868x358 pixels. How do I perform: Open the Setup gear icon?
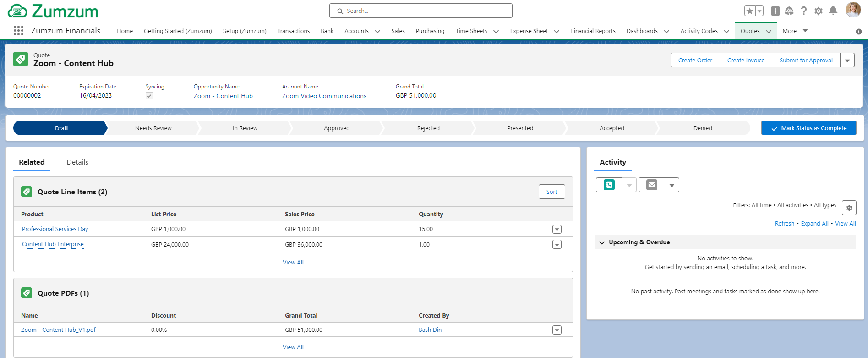point(819,11)
